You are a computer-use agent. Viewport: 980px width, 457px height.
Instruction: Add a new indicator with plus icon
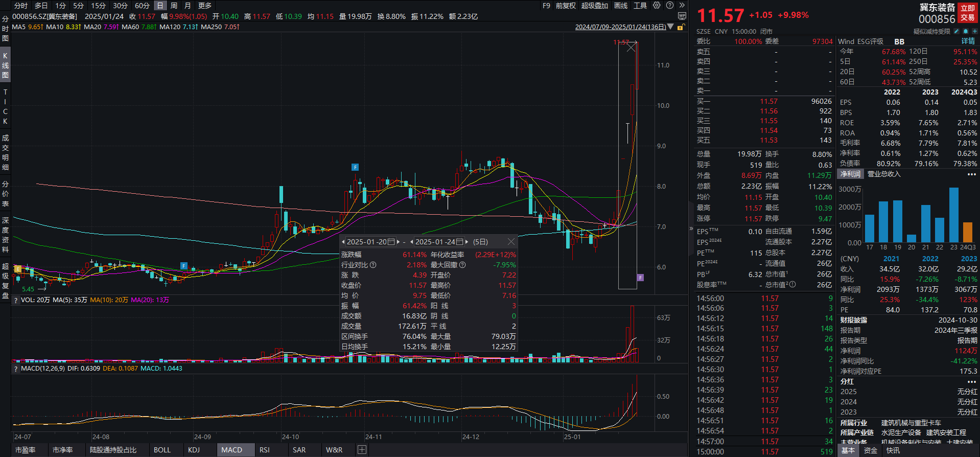[362, 450]
